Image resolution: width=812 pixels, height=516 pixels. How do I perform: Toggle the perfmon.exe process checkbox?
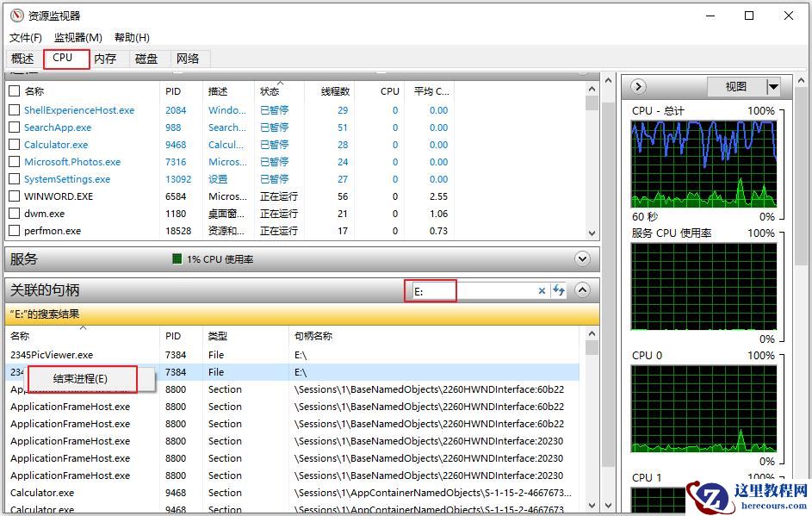(14, 231)
